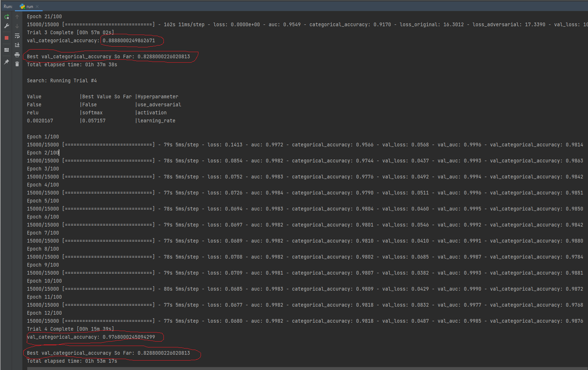Screen dimensions: 588x370
Task: Toggle scroll to end in console
Action: 17,45
